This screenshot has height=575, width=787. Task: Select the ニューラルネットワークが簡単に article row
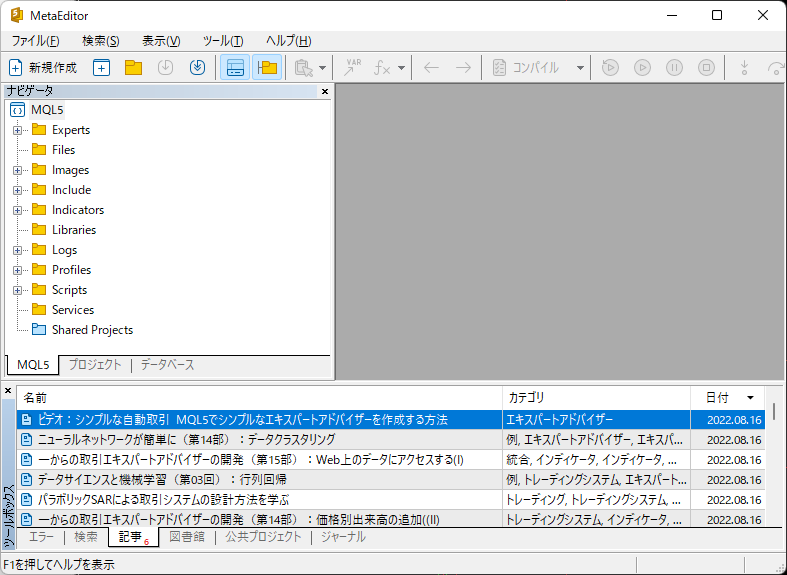pyautogui.click(x=391, y=440)
